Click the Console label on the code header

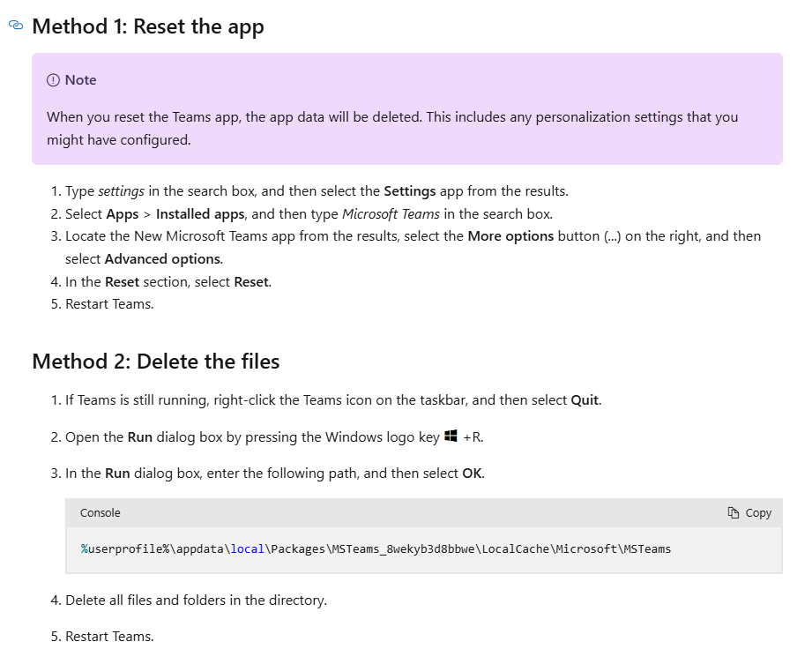[101, 513]
